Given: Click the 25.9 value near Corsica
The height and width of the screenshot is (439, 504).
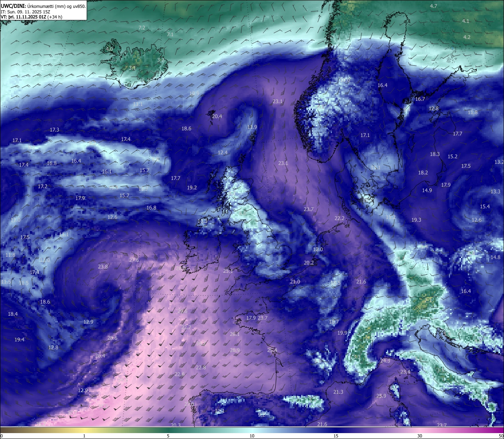Looking at the screenshot, I should pos(381,396).
